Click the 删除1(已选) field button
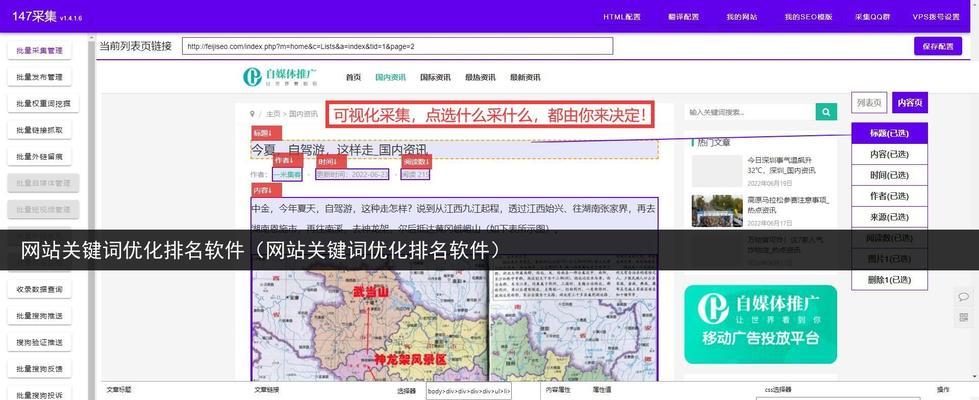Screen dimensions: 979x400 889,280
